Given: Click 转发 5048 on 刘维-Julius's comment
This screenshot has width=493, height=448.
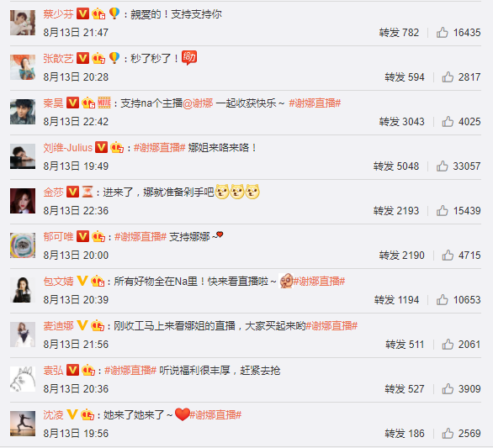Looking at the screenshot, I should point(396,166).
